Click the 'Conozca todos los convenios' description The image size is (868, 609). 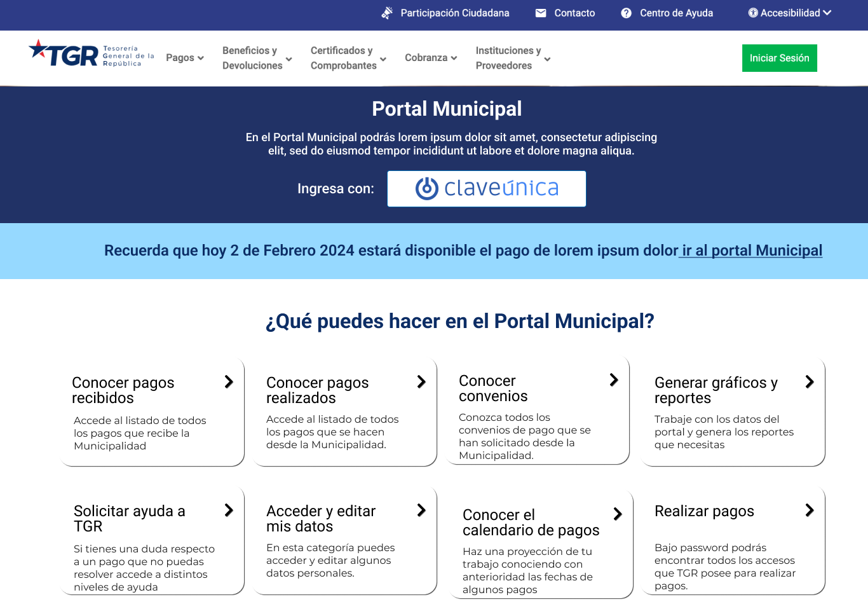tap(525, 436)
